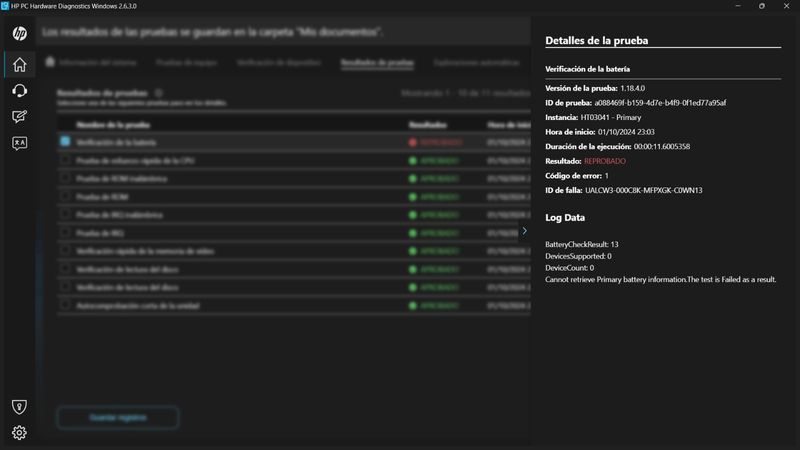Check the box for the CPU stress test row
The image size is (800, 450).
coord(65,160)
